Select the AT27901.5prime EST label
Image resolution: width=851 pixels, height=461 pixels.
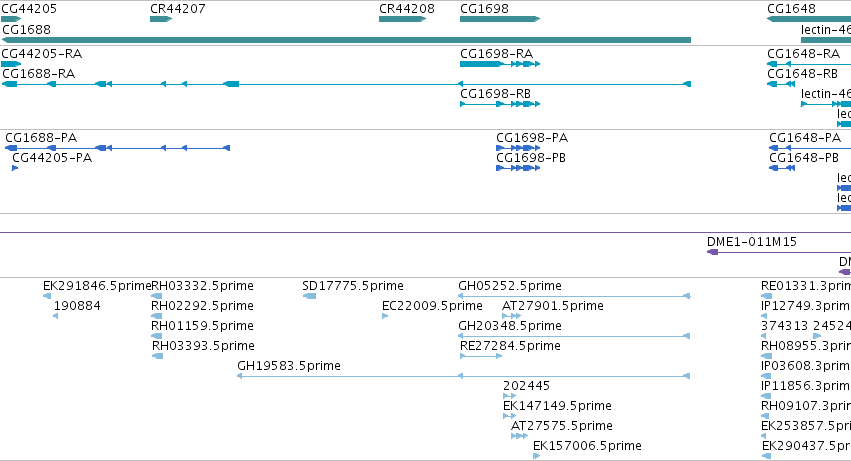coord(552,306)
